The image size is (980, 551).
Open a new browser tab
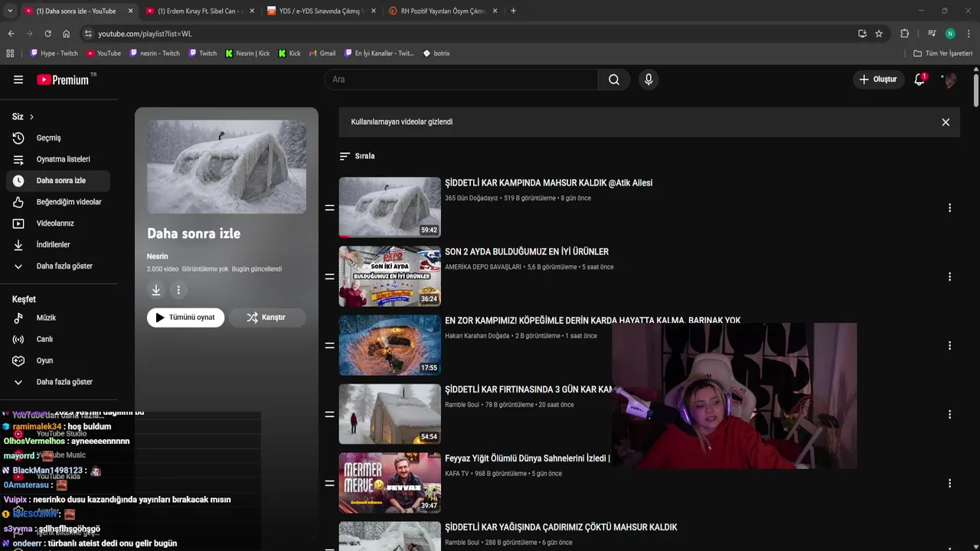(x=513, y=11)
